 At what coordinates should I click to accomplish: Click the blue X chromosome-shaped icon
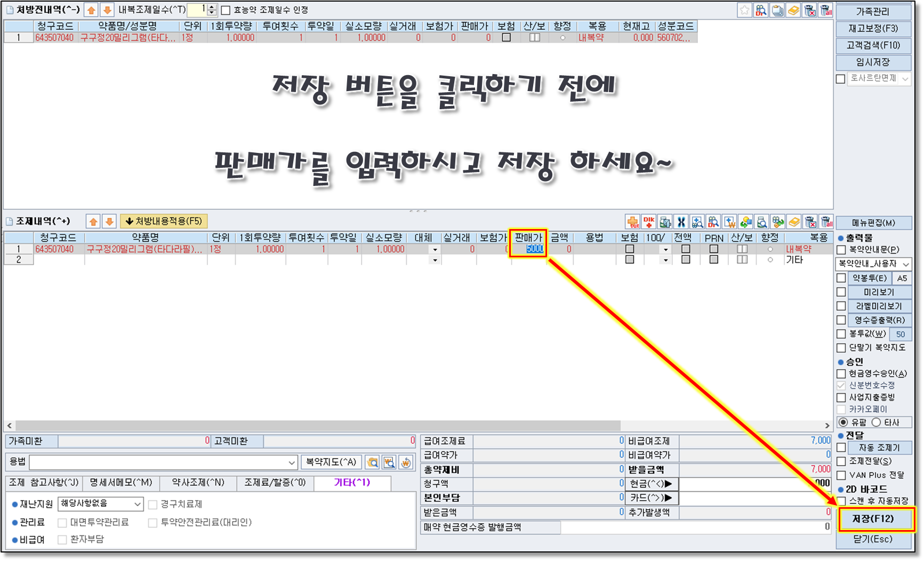tap(681, 222)
